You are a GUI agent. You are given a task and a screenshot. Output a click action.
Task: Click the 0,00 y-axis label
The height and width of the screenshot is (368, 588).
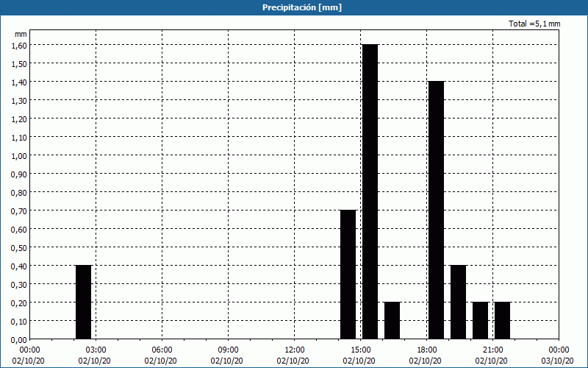click(19, 340)
